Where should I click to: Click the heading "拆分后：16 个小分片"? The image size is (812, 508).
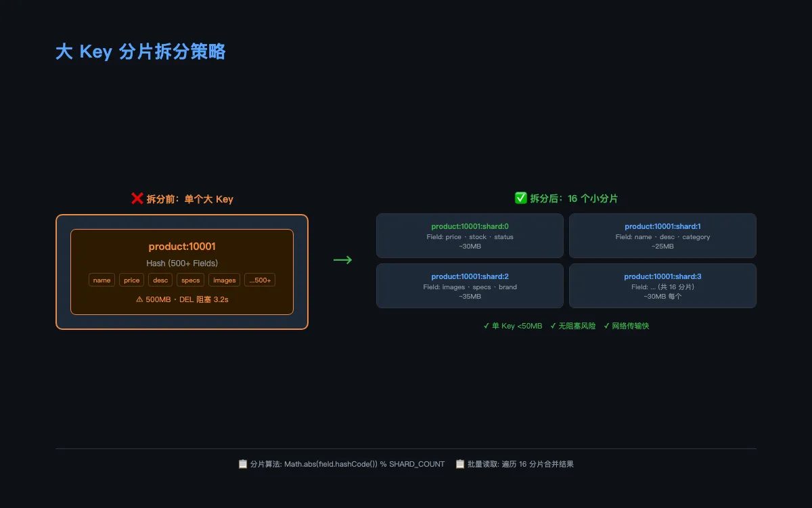coord(574,199)
